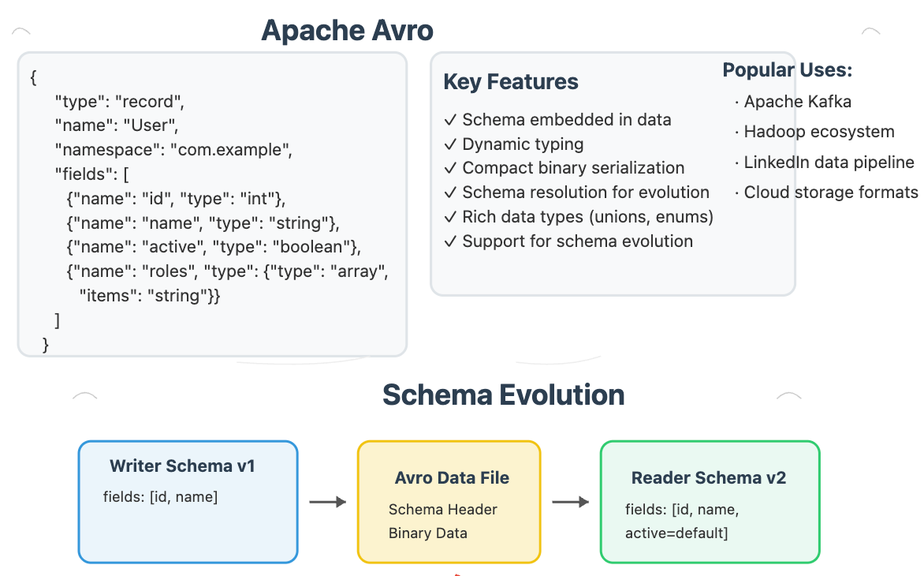Click the Hadoop ecosystem list entry
924x576 pixels.
click(x=818, y=132)
